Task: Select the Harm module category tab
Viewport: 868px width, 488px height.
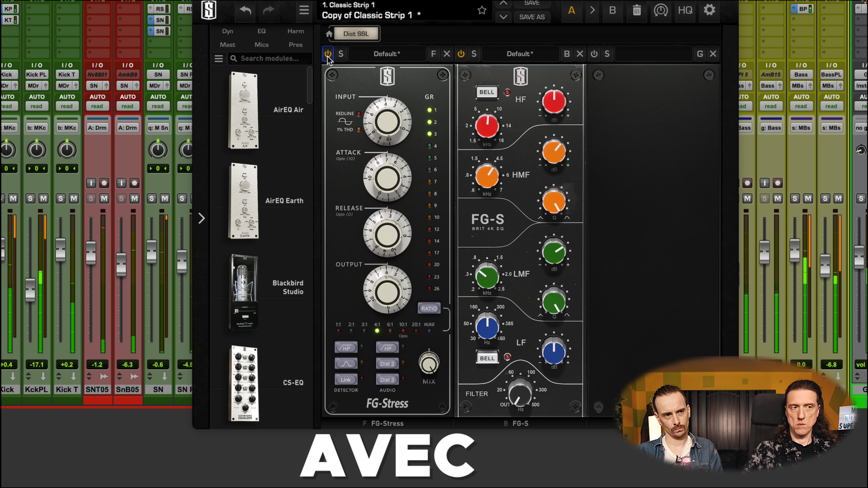Action: [x=295, y=31]
